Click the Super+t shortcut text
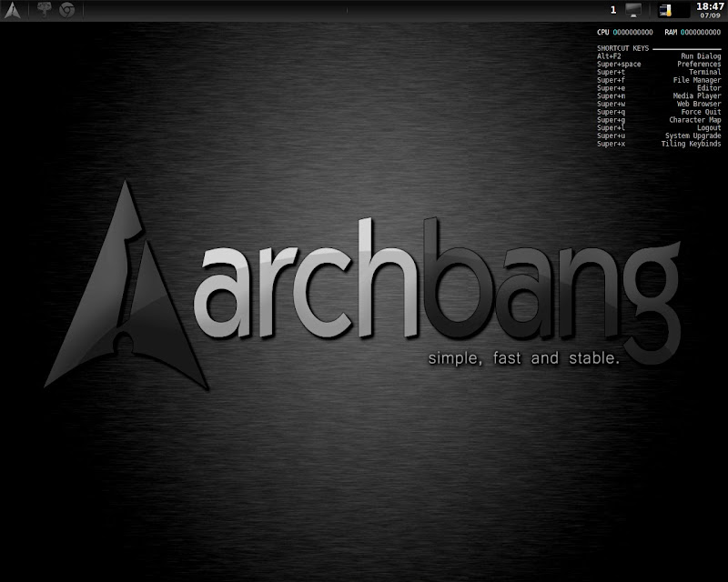The height and width of the screenshot is (582, 728). tap(611, 72)
